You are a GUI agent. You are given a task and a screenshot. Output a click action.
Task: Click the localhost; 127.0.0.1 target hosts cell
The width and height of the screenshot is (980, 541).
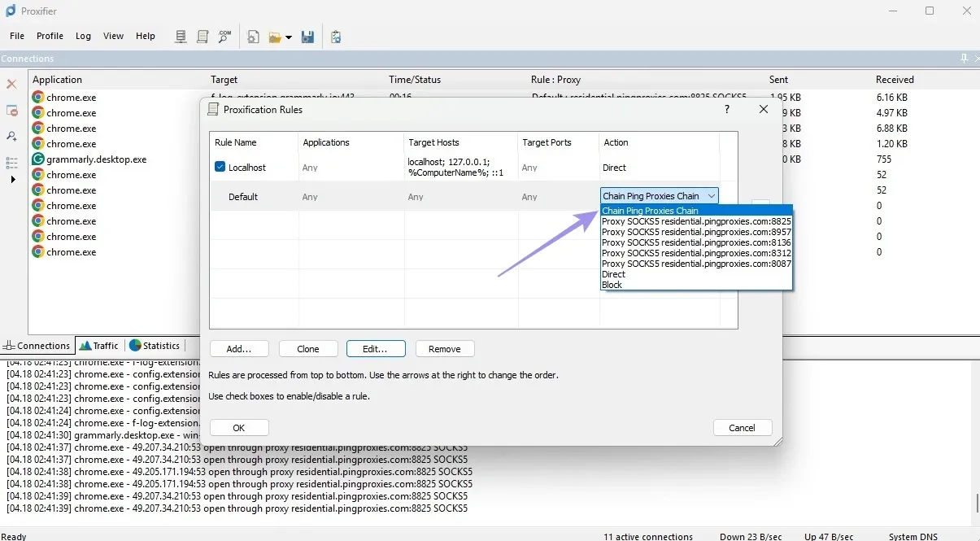(454, 167)
